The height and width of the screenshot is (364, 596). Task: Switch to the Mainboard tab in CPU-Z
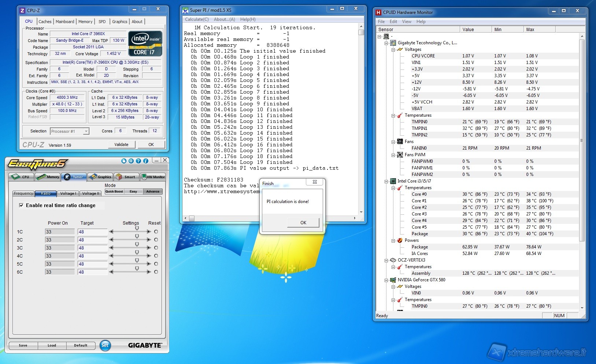(x=65, y=22)
